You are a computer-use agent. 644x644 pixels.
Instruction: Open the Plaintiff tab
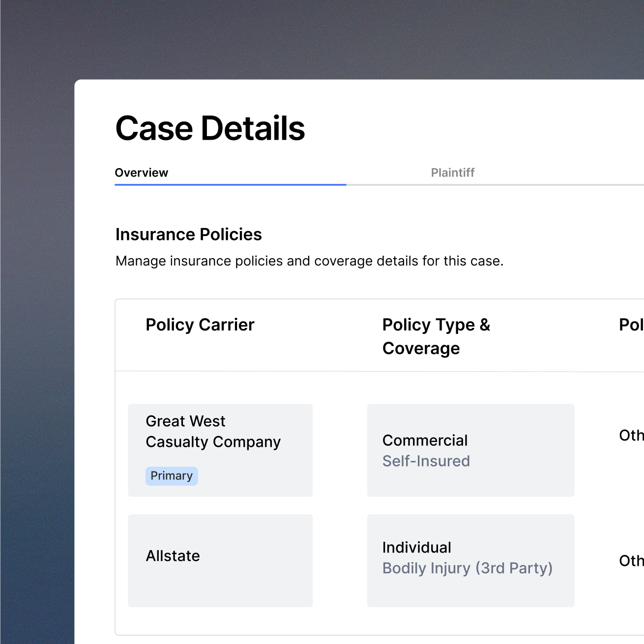pyautogui.click(x=452, y=173)
